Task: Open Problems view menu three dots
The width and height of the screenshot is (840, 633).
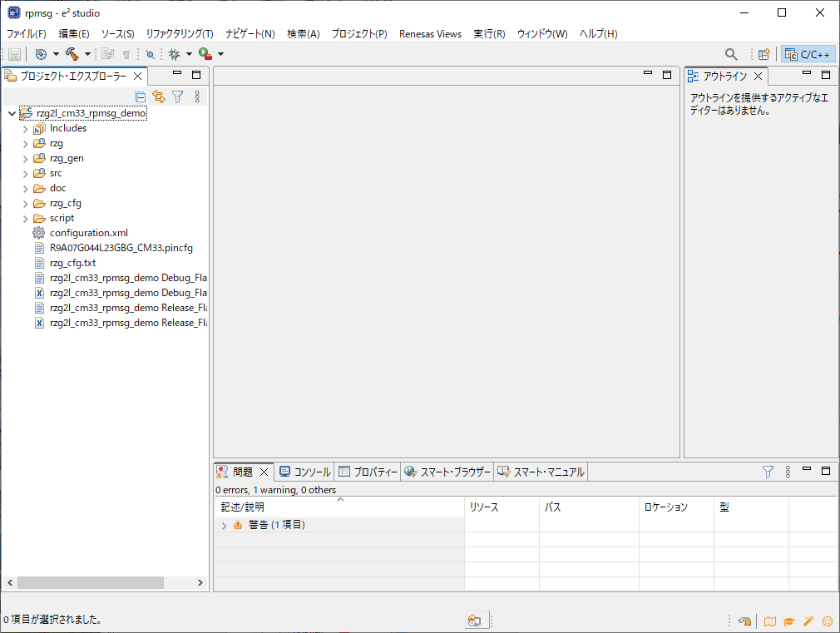Action: tap(788, 472)
